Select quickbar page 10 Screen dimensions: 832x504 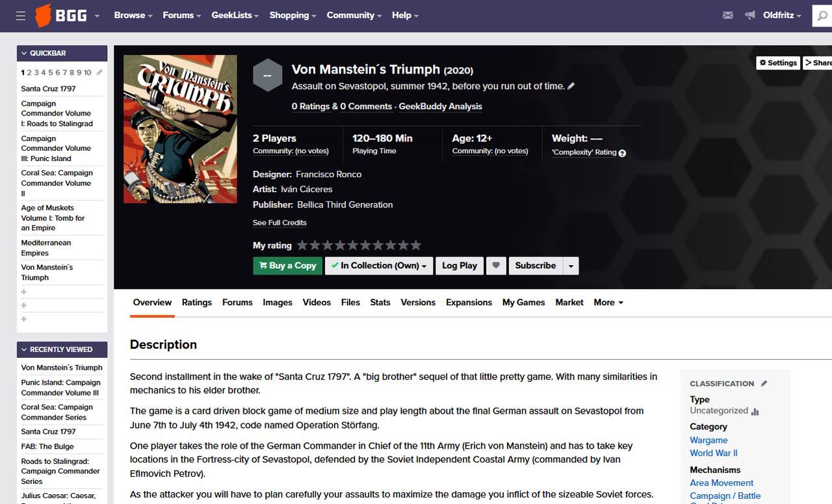[88, 73]
